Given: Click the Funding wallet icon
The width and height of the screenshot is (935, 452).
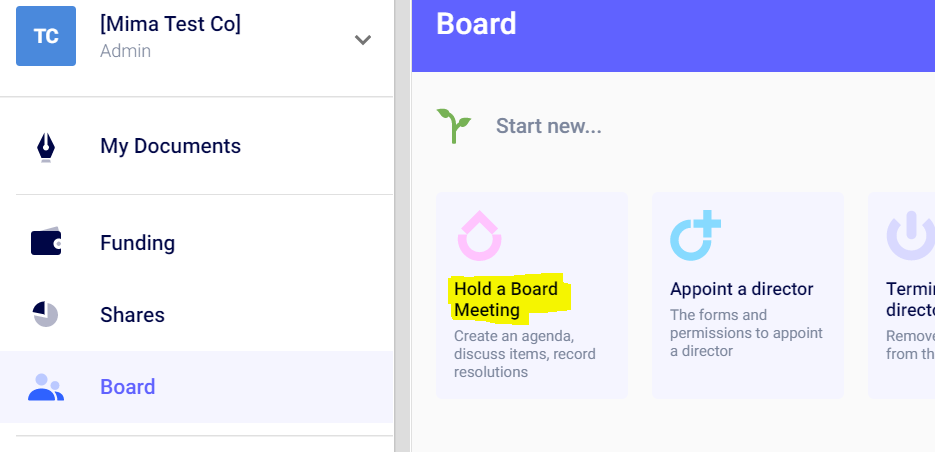Looking at the screenshot, I should point(46,243).
